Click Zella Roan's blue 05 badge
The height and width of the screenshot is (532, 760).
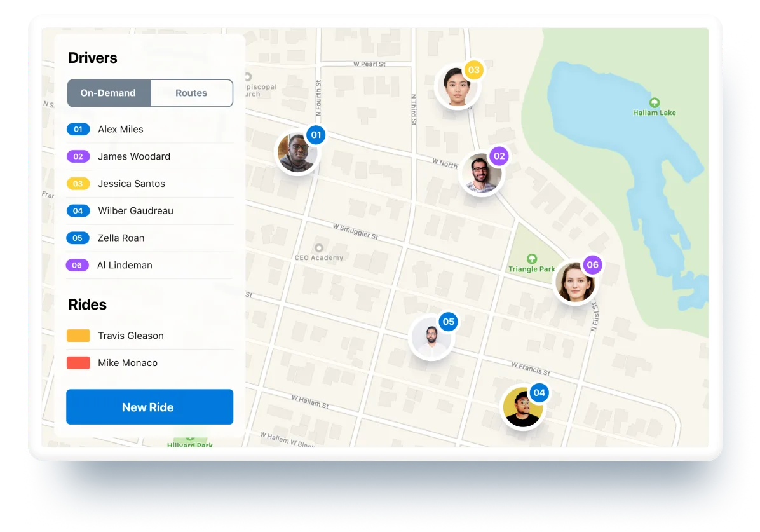point(78,238)
